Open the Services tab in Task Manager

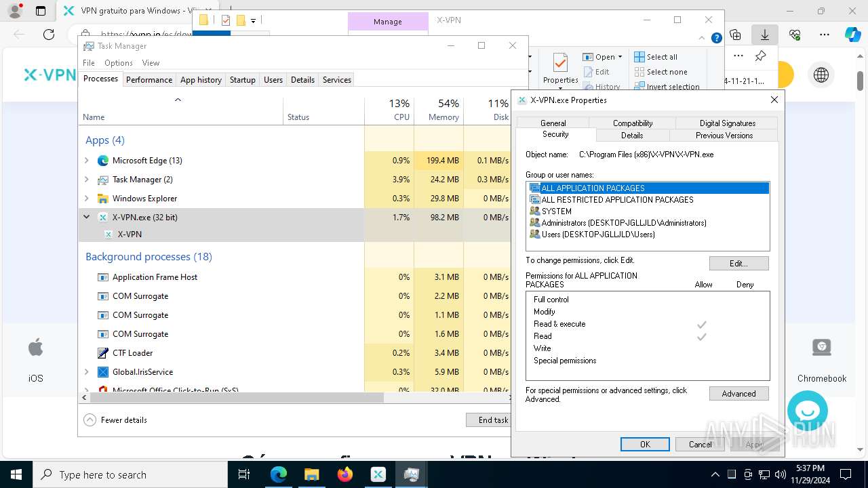click(x=337, y=80)
